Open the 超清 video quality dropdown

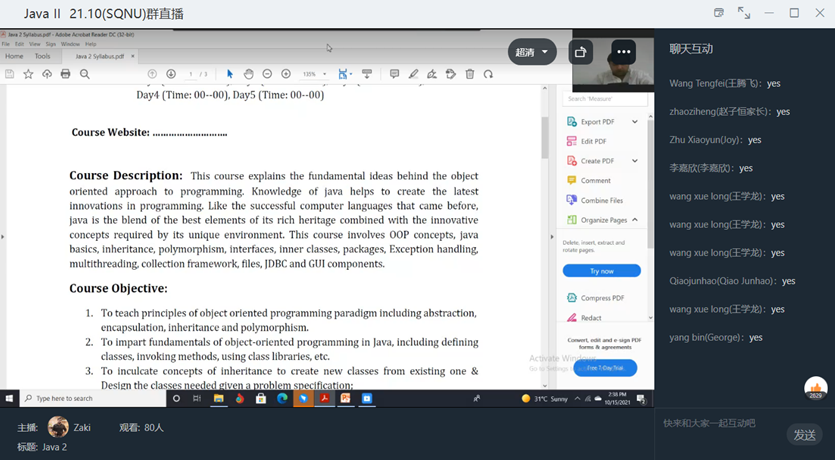coord(532,52)
